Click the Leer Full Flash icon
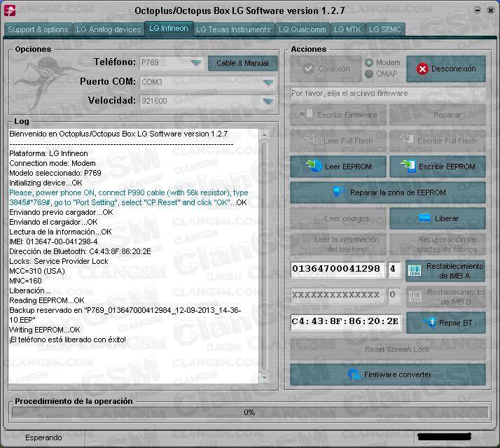 point(310,139)
